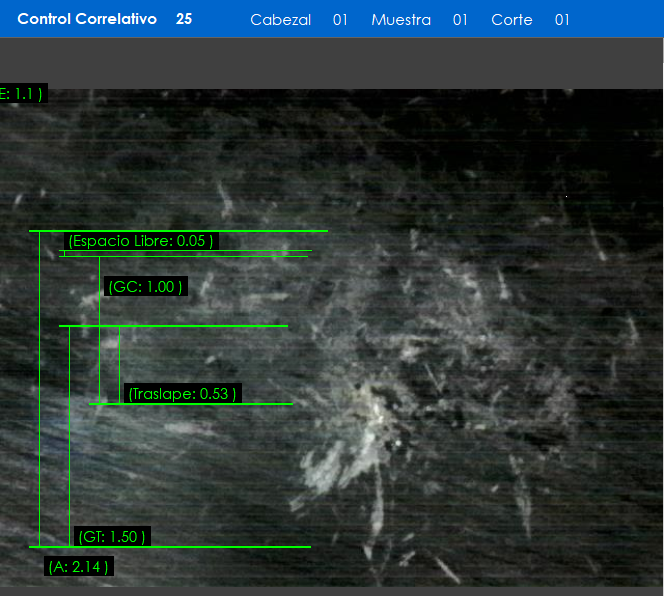The height and width of the screenshot is (596, 664).
Task: Select the 01 value next to Cabezal
Action: pos(340,20)
